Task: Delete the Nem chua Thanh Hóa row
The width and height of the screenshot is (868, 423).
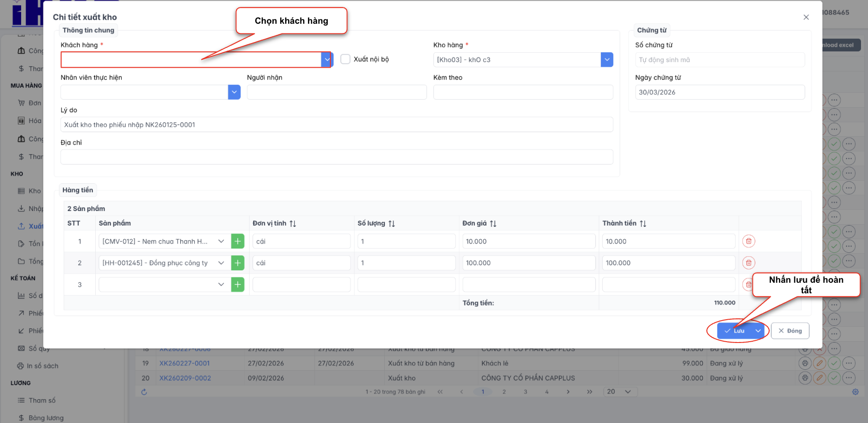Action: point(749,241)
